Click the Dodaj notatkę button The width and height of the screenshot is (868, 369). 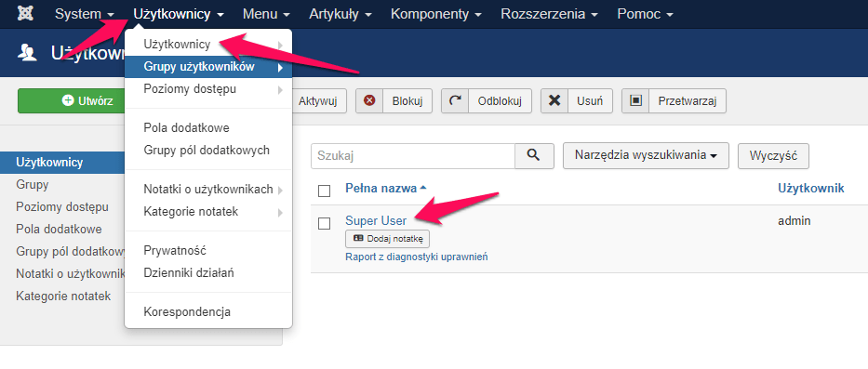pos(388,239)
